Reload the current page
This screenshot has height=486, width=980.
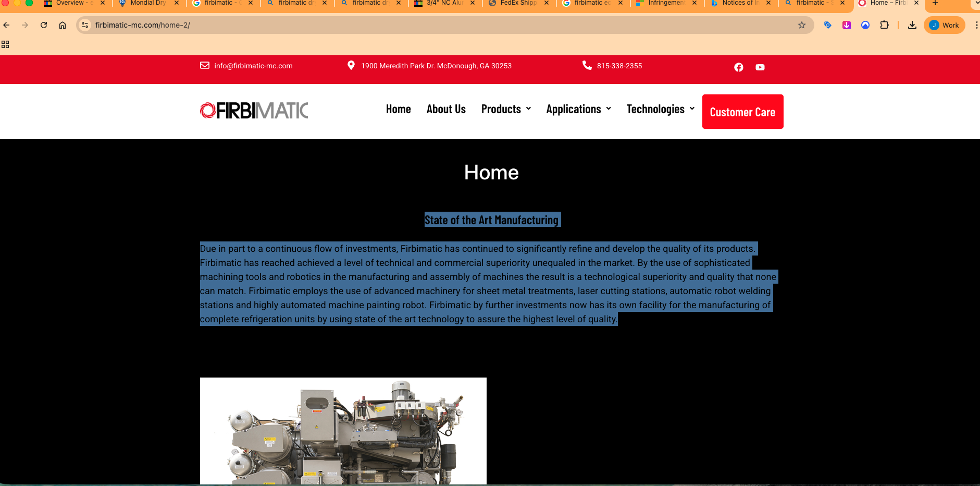[x=44, y=25]
